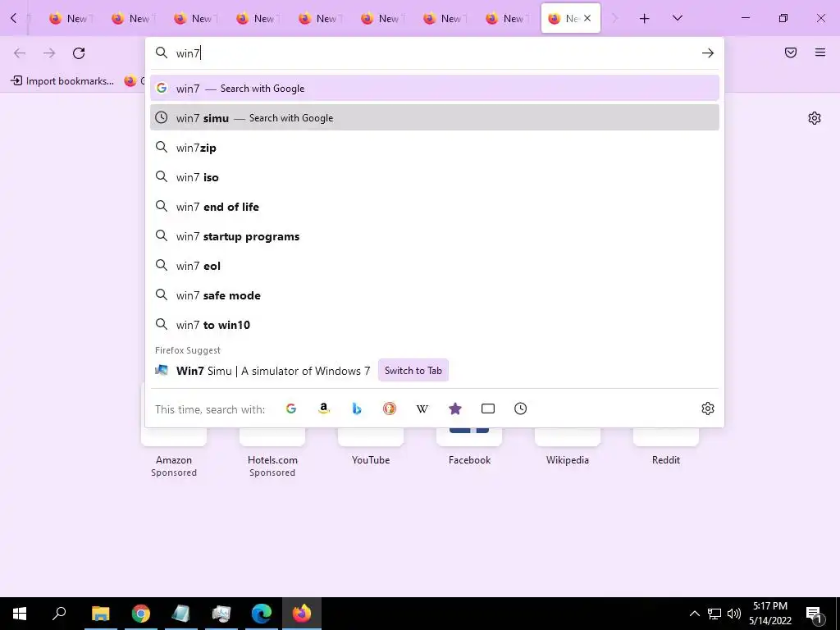Screen dimensions: 840x630
Task: Go arrow at address bar end
Action: [x=708, y=53]
